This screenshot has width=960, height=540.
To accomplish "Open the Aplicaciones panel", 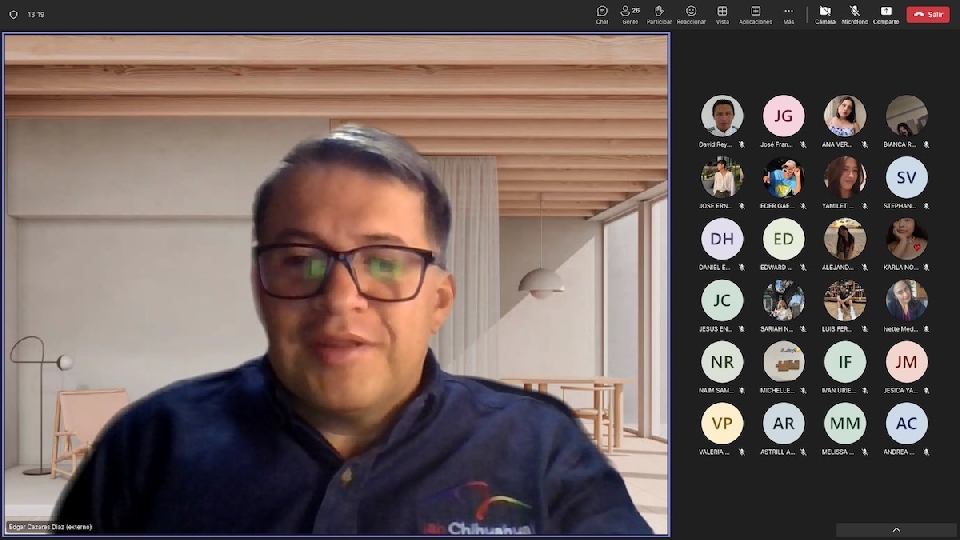I will tap(756, 14).
